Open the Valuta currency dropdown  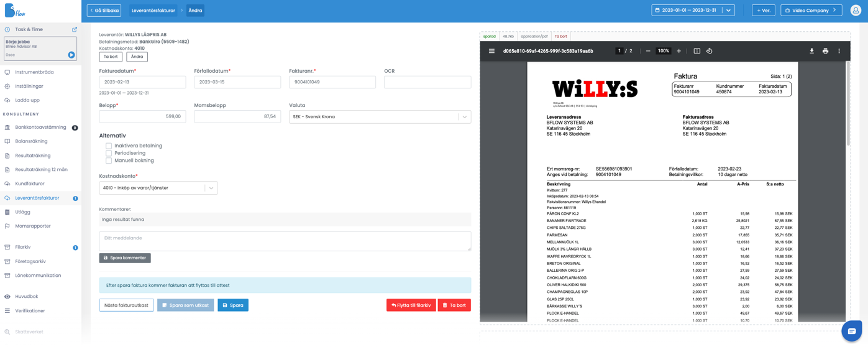380,116
